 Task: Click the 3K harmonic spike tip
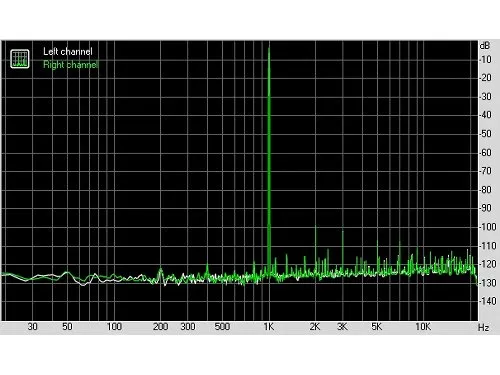(x=343, y=230)
